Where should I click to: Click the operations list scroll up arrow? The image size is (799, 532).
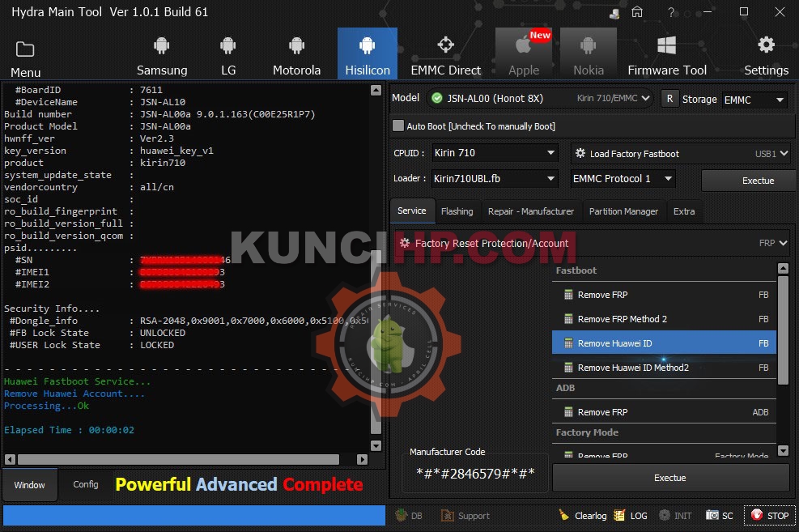[x=783, y=268]
